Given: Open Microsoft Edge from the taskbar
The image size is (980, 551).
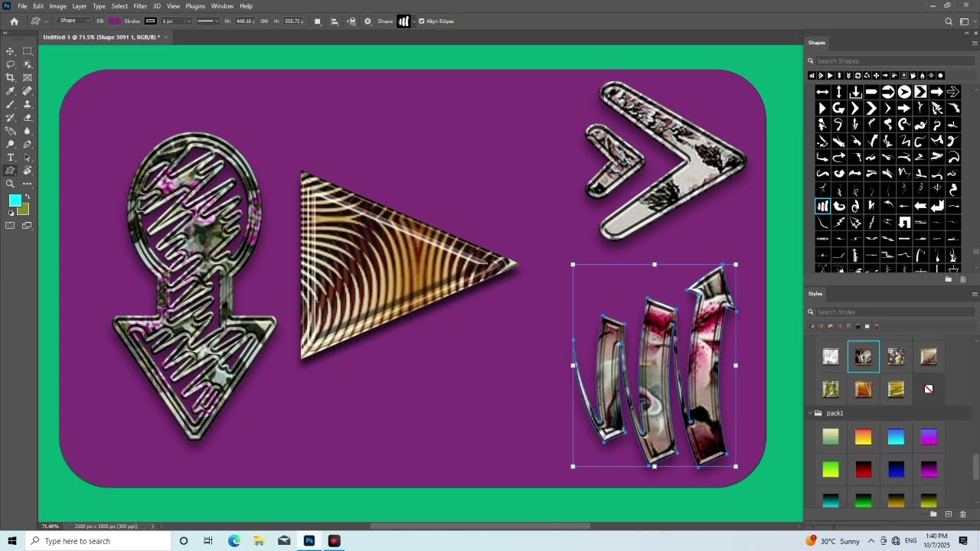Looking at the screenshot, I should click(234, 541).
